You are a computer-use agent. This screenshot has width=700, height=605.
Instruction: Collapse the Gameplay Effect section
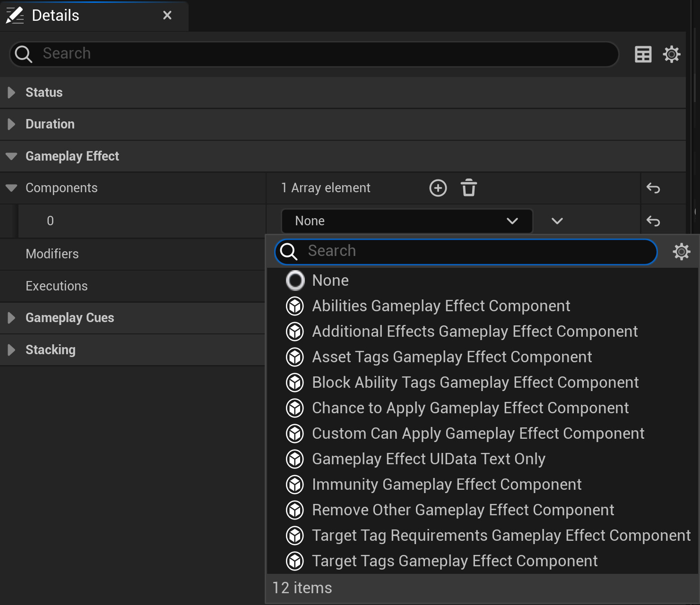point(11,156)
